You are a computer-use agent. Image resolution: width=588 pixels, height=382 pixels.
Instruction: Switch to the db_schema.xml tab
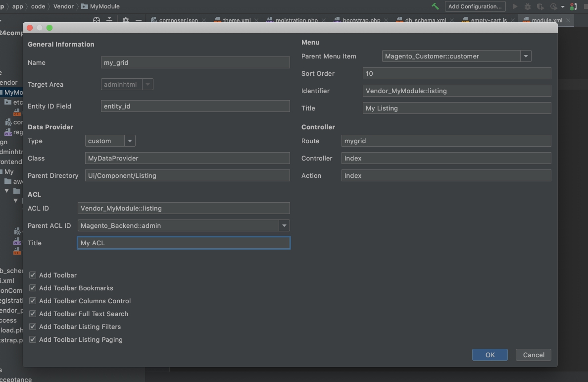[425, 20]
